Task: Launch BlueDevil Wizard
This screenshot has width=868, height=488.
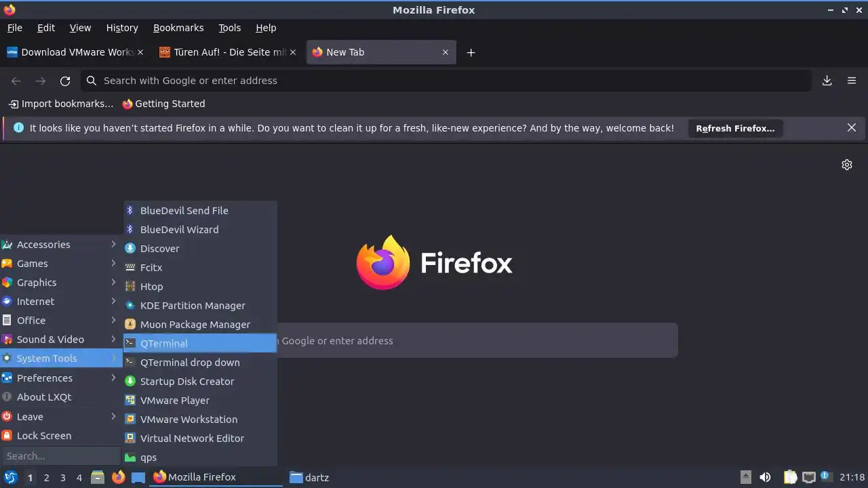Action: click(x=200, y=230)
